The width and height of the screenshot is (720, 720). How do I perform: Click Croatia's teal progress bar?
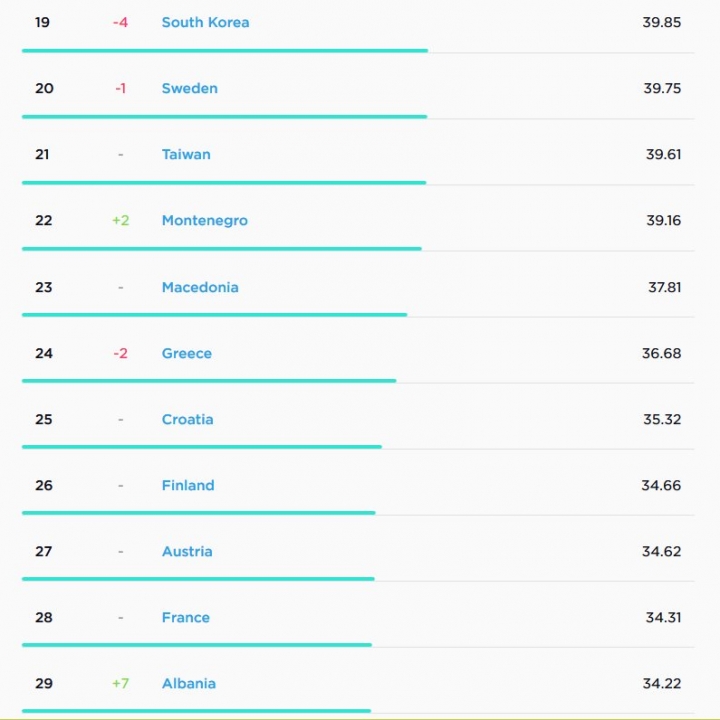click(x=202, y=447)
